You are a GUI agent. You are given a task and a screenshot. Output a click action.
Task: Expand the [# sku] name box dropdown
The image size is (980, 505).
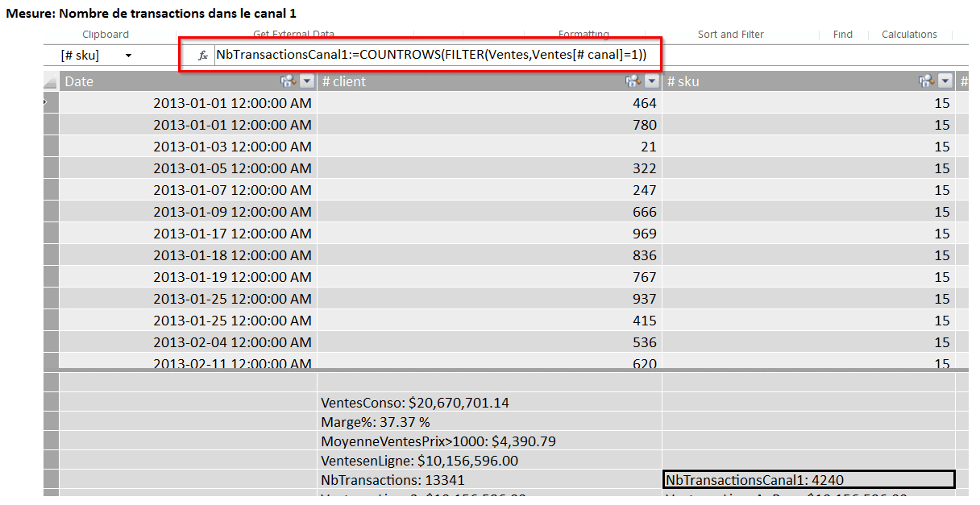tap(128, 56)
